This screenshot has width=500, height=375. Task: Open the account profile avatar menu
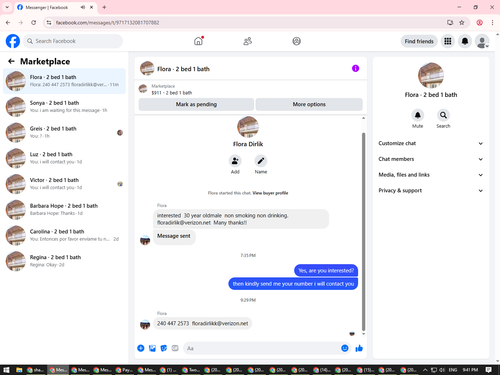(482, 41)
